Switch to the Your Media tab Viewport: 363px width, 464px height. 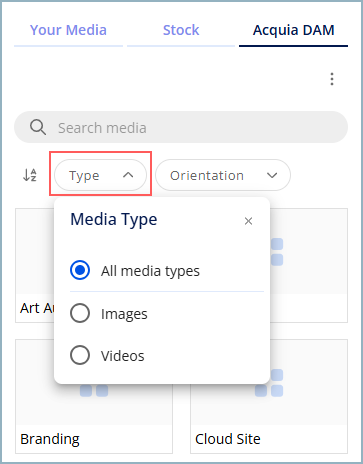pos(68,30)
